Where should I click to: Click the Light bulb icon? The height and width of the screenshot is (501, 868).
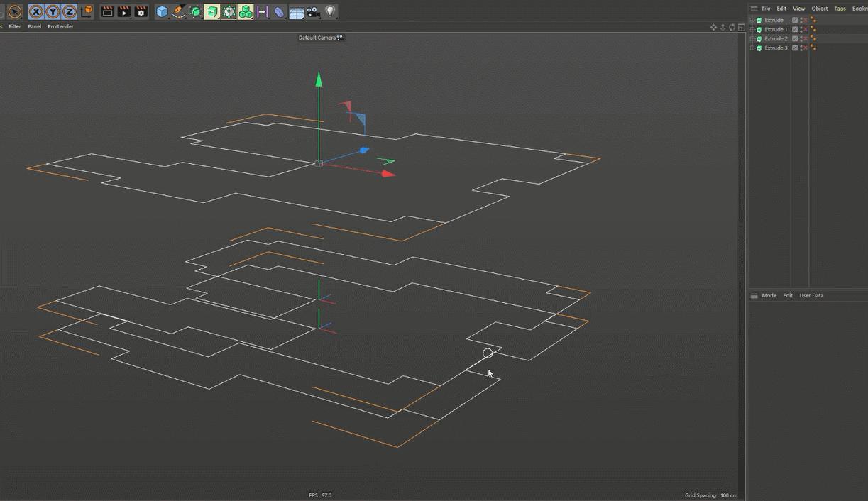coord(330,11)
